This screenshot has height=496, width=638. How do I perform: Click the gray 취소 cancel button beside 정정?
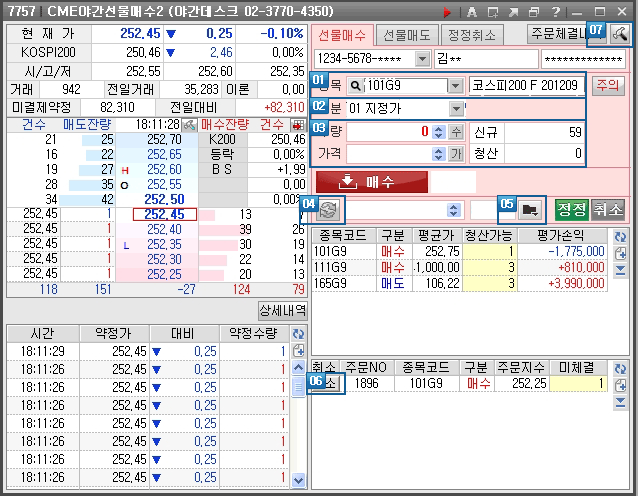[x=608, y=210]
